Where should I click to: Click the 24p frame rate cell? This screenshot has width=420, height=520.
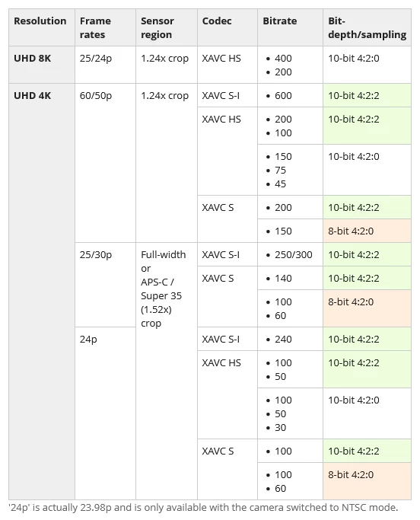(x=105, y=413)
